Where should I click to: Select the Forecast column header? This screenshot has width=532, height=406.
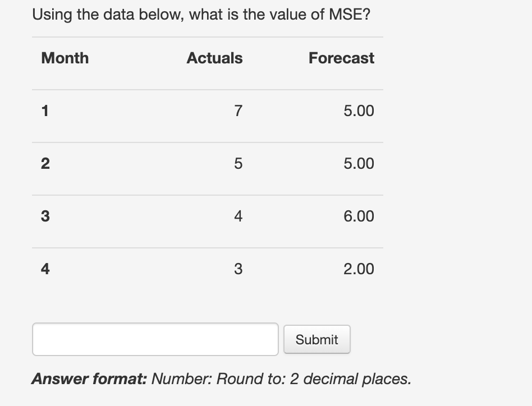tap(341, 58)
